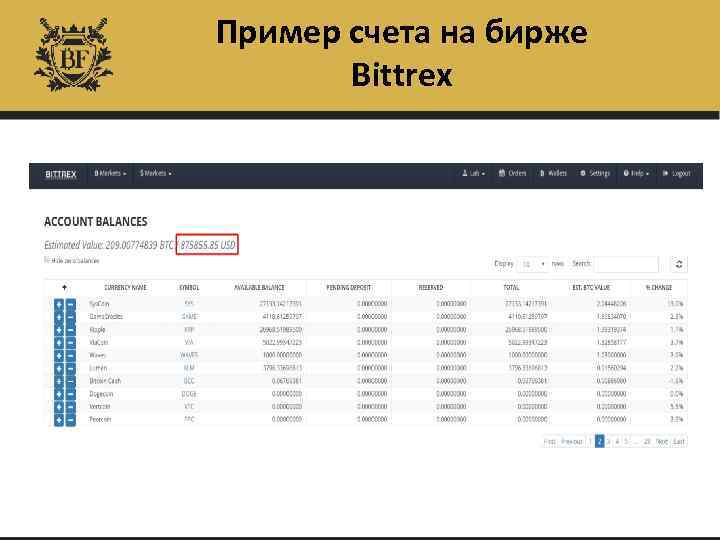
Task: Click the withdraw minus button for ViaCoin
Action: (71, 343)
